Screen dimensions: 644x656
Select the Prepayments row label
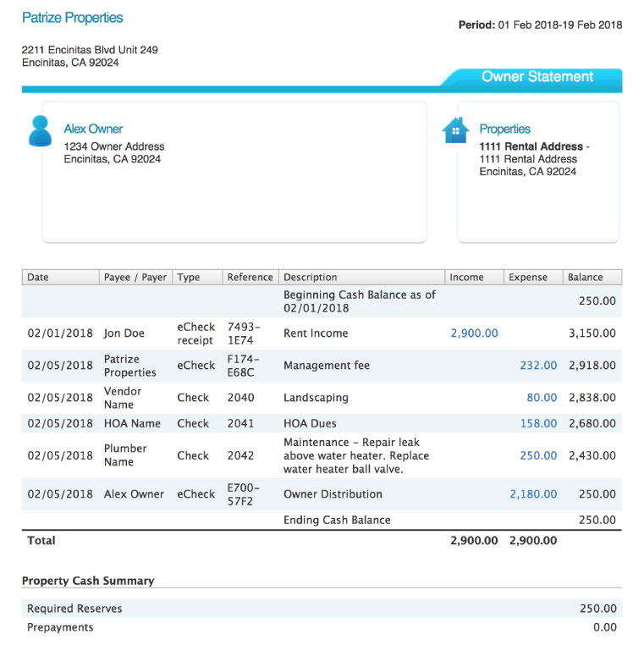[60, 627]
